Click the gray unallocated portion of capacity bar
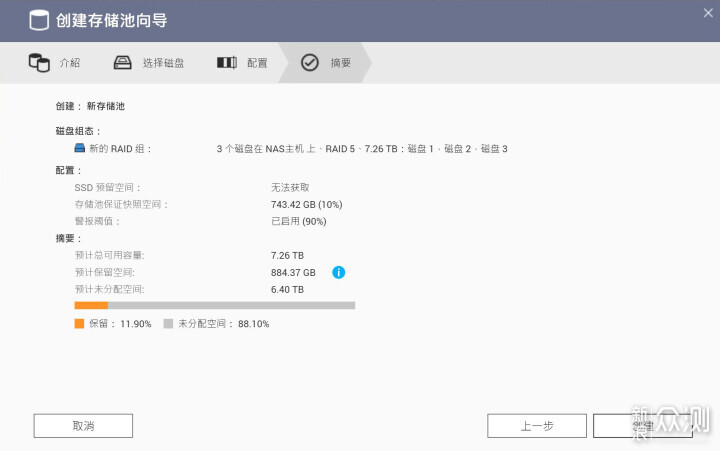Viewport: 720px width, 451px height. click(x=231, y=305)
